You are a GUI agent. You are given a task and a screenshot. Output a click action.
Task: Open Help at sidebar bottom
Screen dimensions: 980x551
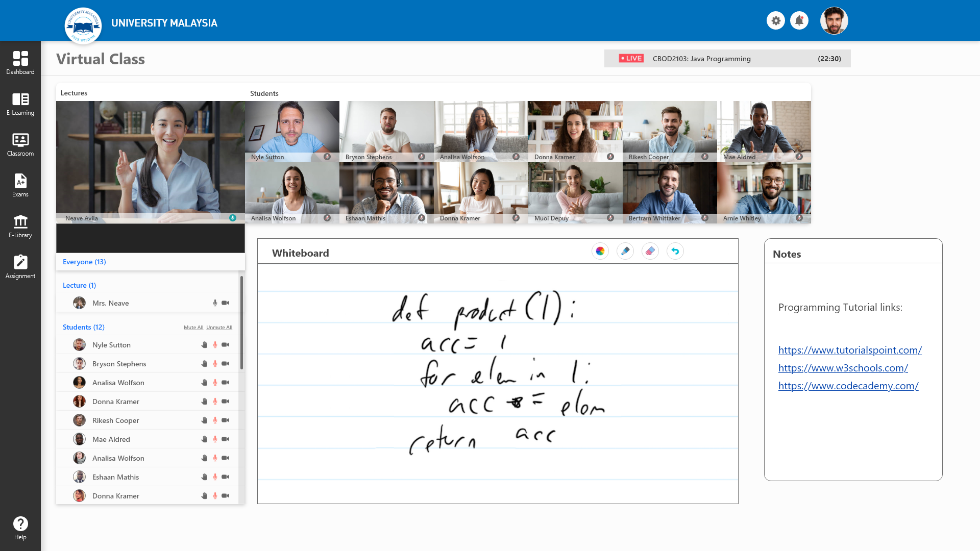pos(20,528)
